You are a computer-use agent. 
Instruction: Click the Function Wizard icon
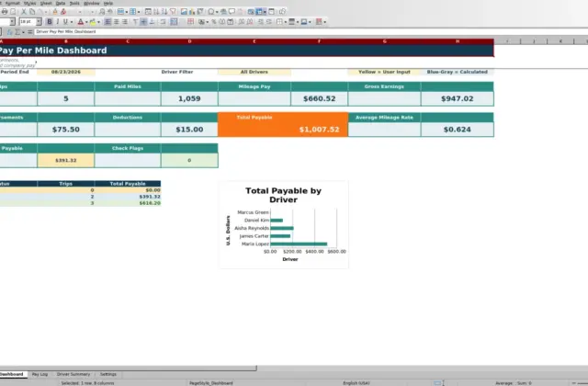pyautogui.click(x=10, y=32)
